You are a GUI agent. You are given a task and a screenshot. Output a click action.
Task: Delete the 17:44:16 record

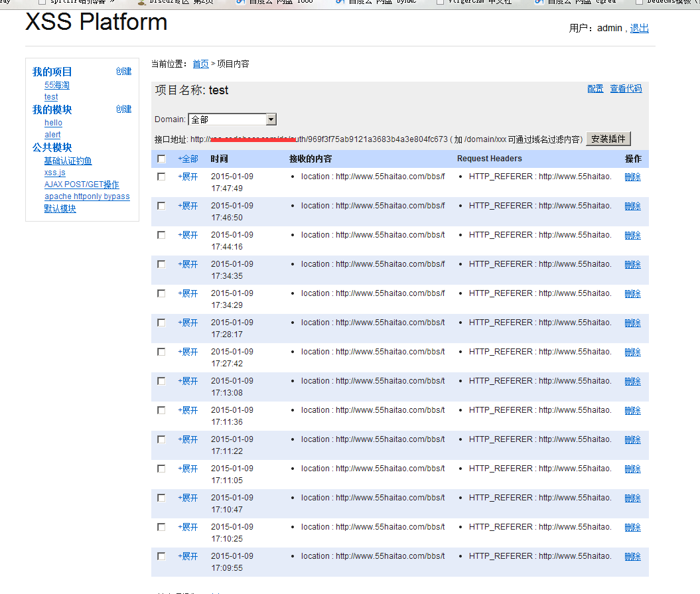point(632,236)
